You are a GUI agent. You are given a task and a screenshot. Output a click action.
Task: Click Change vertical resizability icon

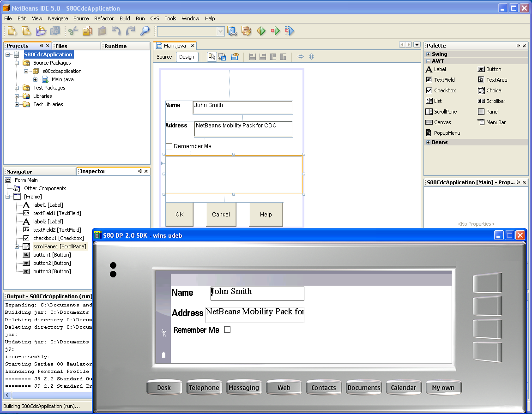311,57
